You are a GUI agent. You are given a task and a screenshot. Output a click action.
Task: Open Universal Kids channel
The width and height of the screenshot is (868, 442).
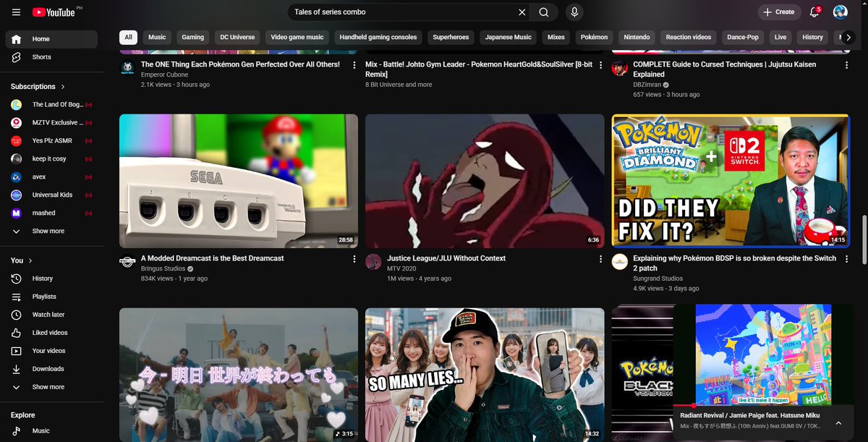51,195
